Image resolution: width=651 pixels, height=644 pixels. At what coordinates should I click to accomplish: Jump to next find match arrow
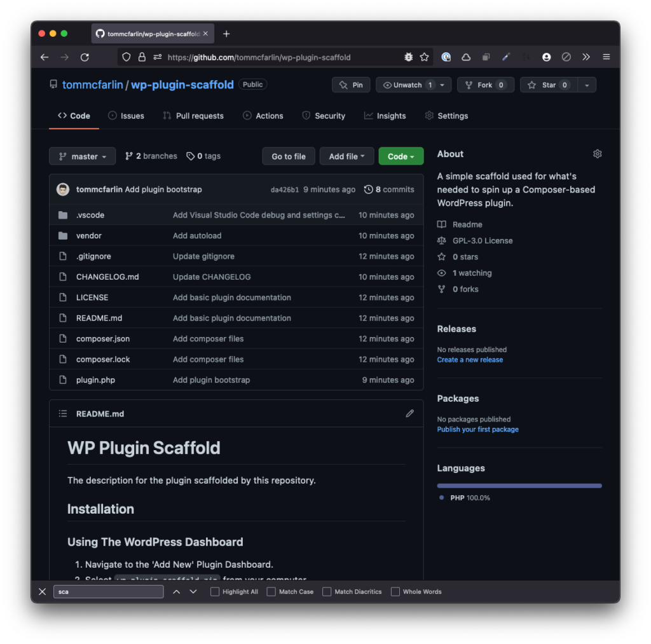tap(193, 592)
